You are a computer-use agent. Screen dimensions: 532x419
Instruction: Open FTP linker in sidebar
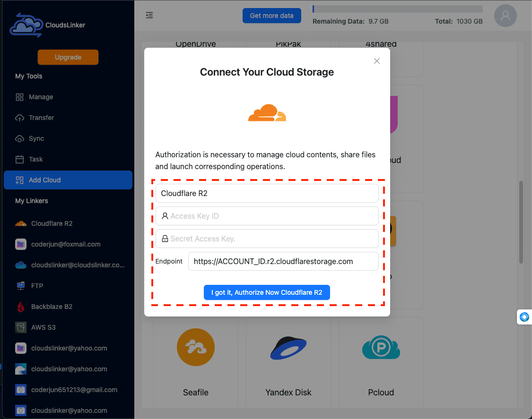[68, 286]
